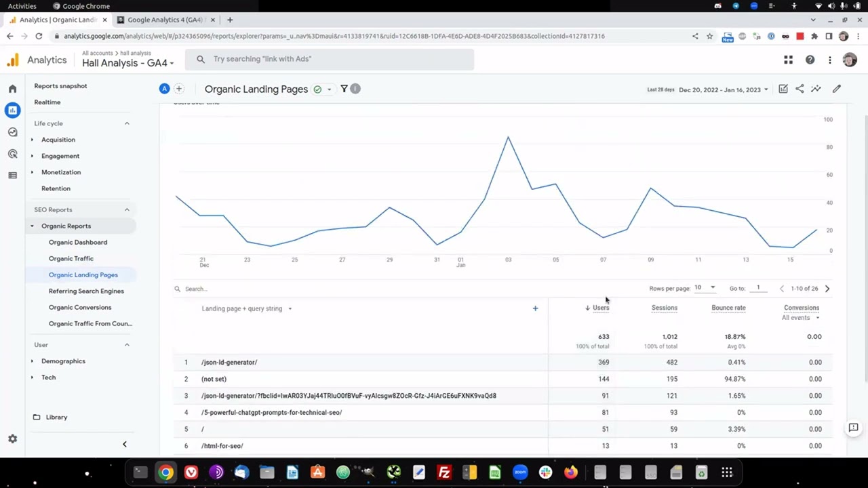Open the date range dropdown
868x488 pixels.
point(724,89)
